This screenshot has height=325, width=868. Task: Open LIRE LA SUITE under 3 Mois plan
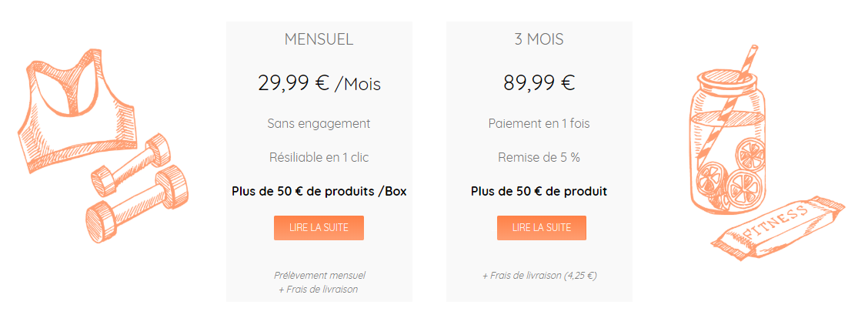[x=542, y=227]
